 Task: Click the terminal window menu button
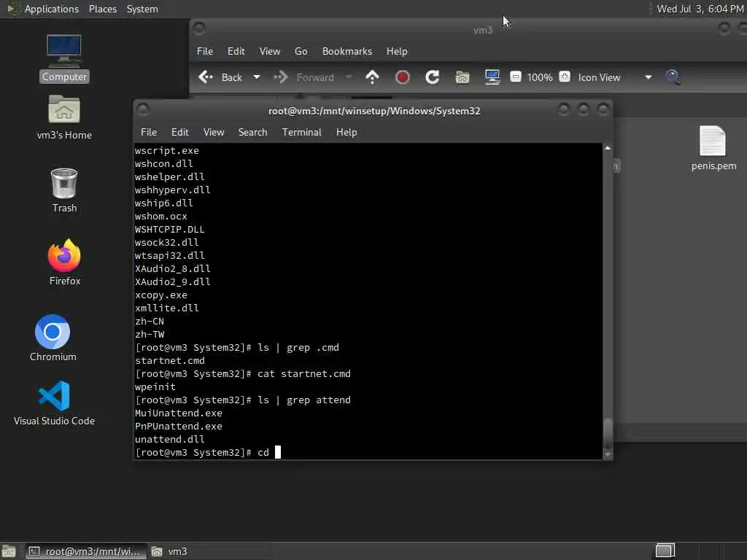click(x=142, y=110)
